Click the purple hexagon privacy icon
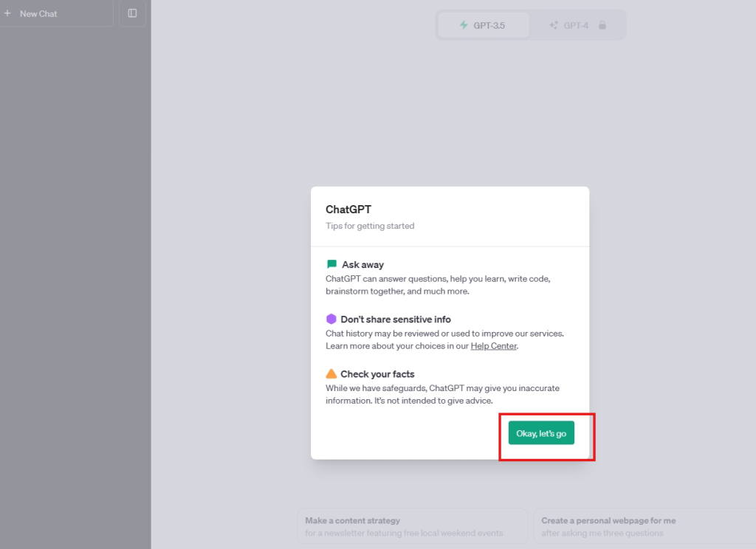Image resolution: width=756 pixels, height=549 pixels. pos(331,320)
